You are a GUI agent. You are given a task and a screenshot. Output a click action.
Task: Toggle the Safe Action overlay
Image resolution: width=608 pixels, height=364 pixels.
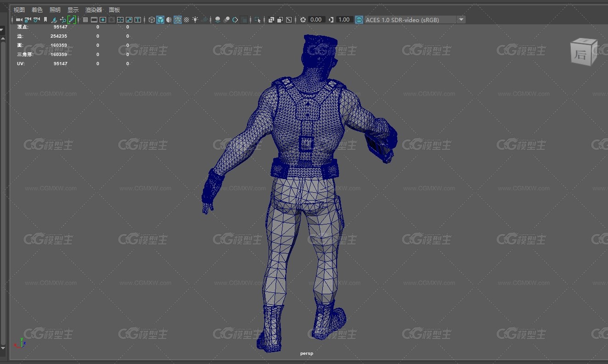pos(129,20)
